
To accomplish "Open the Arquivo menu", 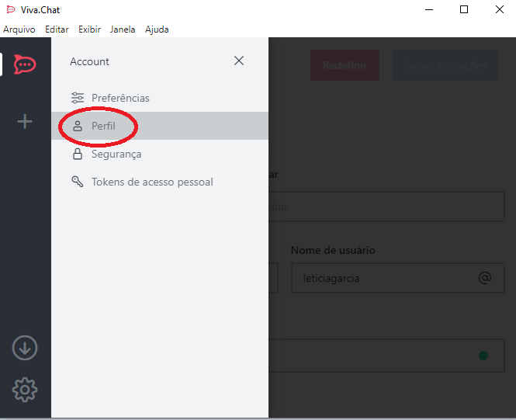I will [x=19, y=30].
